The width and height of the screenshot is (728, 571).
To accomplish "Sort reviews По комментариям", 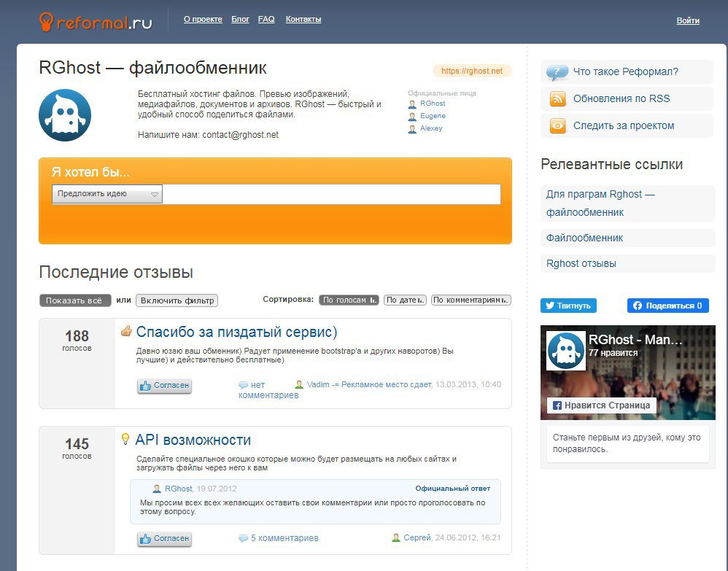I will (471, 300).
